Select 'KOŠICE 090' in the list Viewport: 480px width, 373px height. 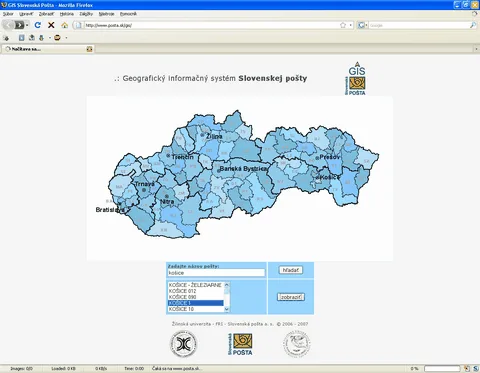(195, 297)
